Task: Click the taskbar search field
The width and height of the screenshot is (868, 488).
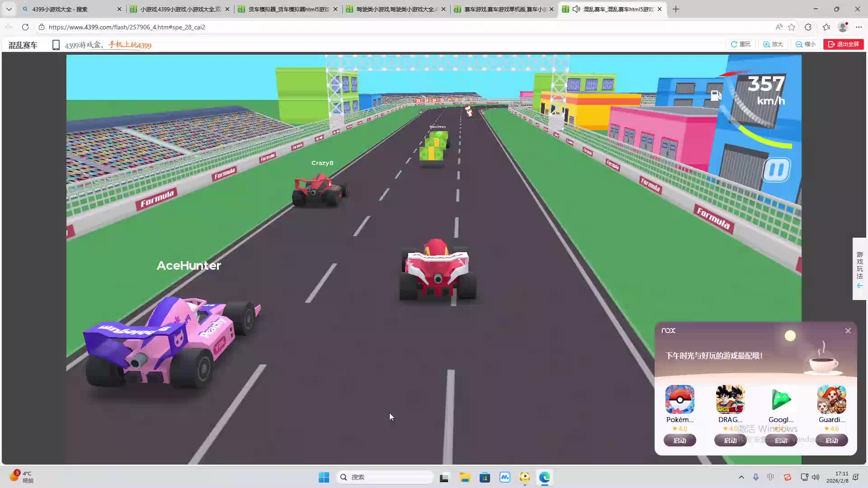Action: [x=384, y=477]
